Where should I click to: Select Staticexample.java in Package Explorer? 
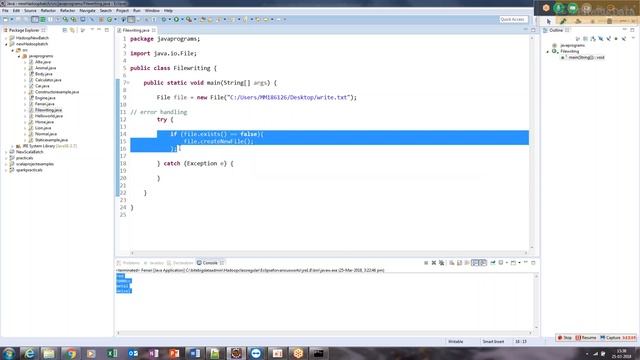51,140
